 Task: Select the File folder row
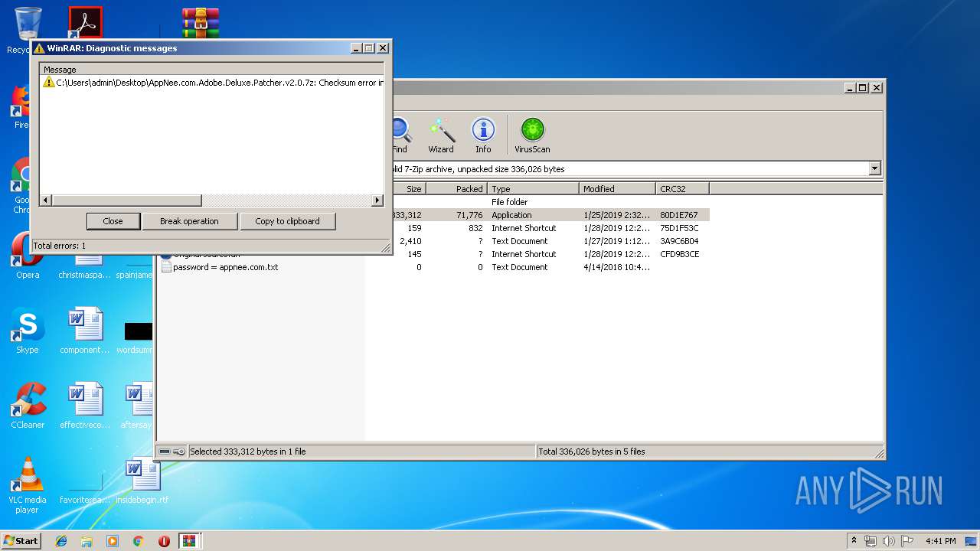pyautogui.click(x=550, y=202)
